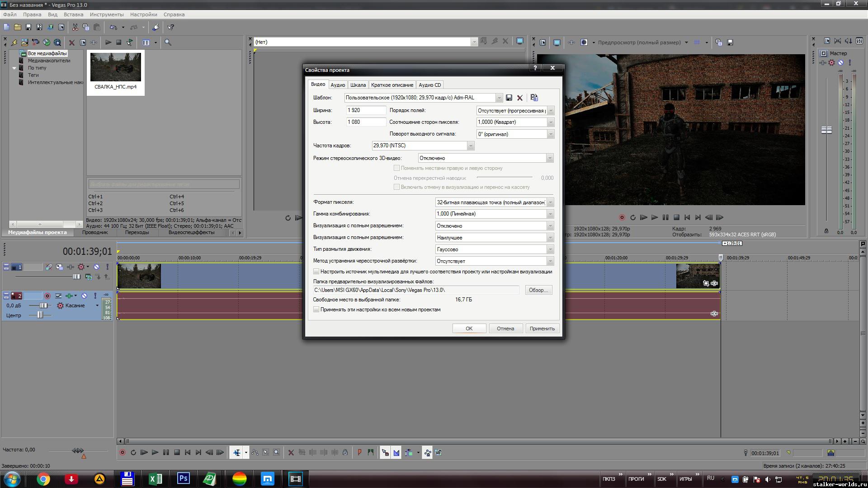Screen dimensions: 868x488
Task: Open the Справка menu
Action: click(174, 14)
